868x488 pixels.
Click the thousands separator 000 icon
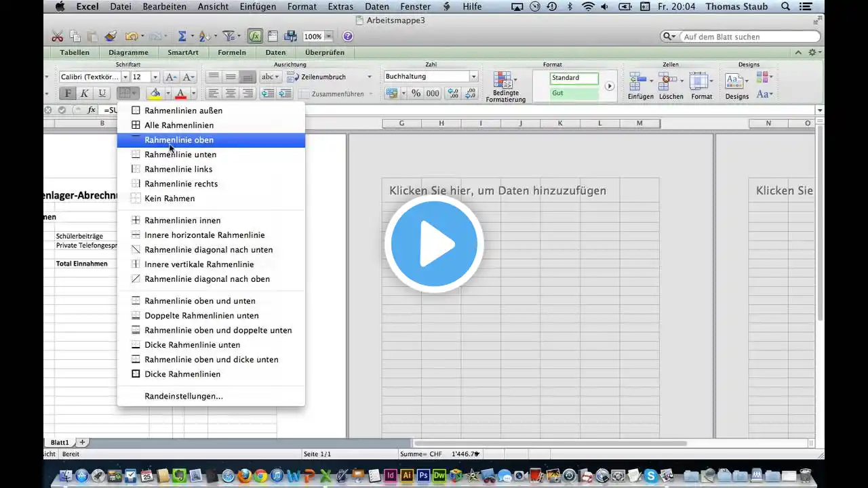(x=433, y=94)
